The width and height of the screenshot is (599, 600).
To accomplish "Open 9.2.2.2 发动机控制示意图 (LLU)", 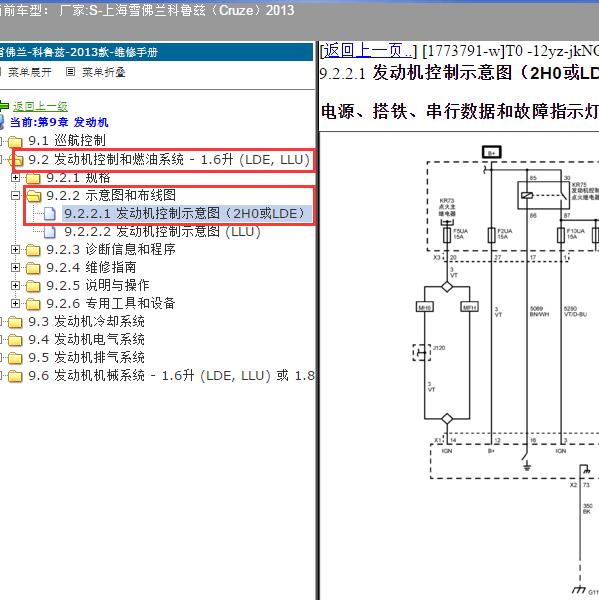I will tap(163, 232).
